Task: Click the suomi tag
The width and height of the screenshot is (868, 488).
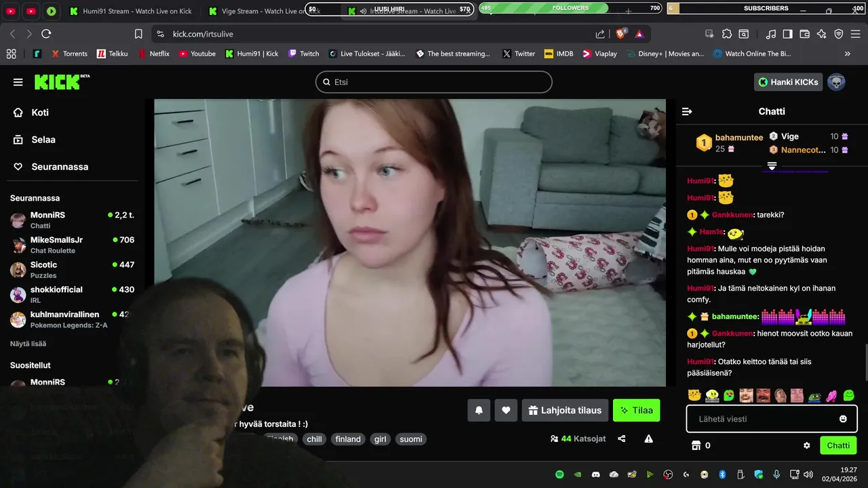Action: coord(411,439)
